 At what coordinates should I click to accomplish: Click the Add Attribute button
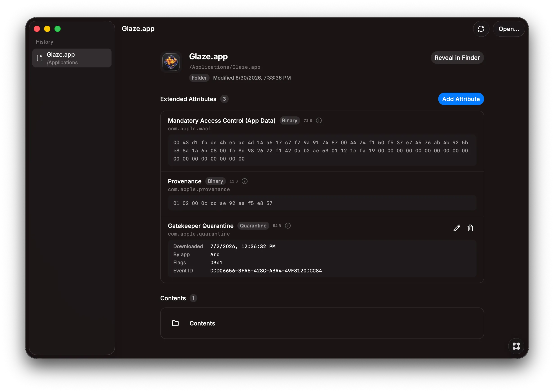(461, 99)
